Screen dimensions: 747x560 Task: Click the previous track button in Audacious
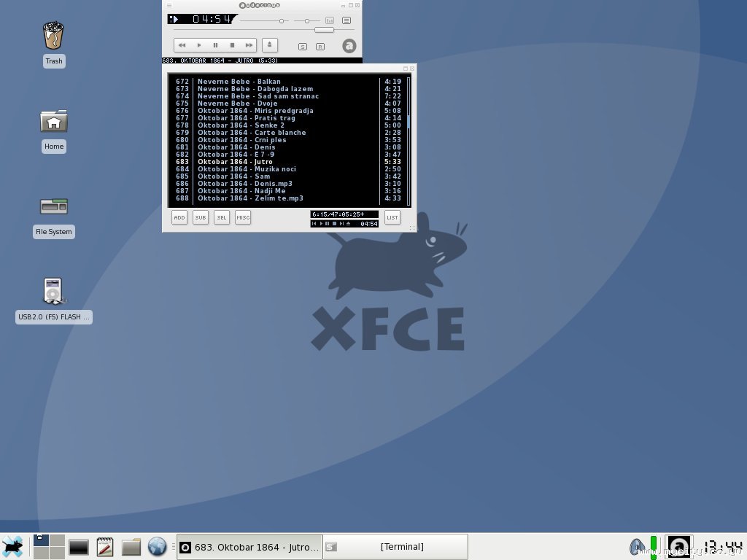point(182,45)
